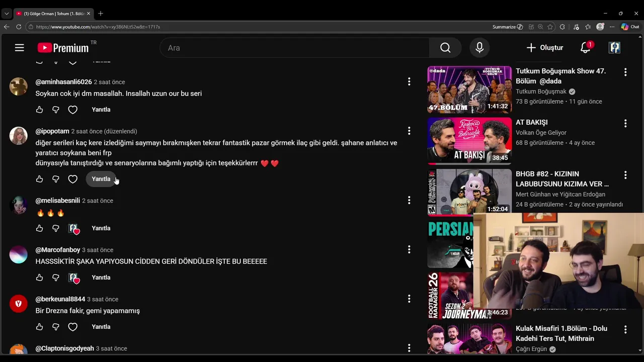Switch to the Gölge Orman browser tab
The height and width of the screenshot is (362, 644).
pyautogui.click(x=53, y=14)
